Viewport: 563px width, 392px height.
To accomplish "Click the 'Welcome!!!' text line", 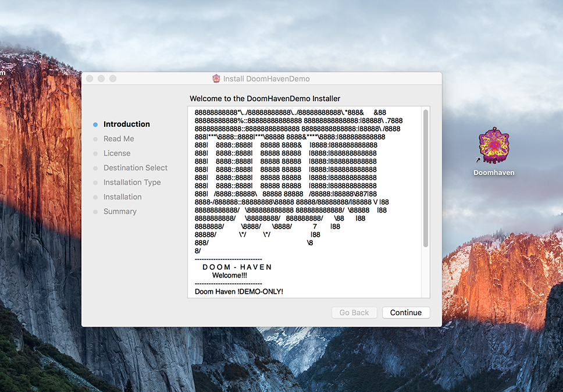I will pos(229,275).
